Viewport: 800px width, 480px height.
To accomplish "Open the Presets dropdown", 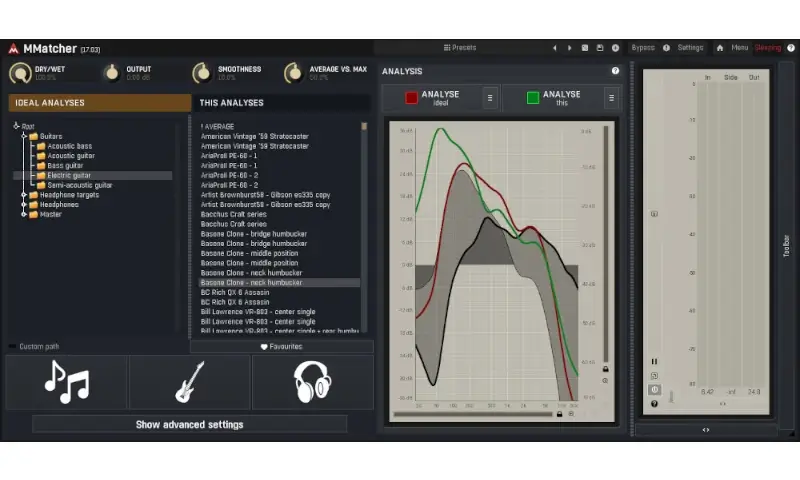I will pos(460,48).
